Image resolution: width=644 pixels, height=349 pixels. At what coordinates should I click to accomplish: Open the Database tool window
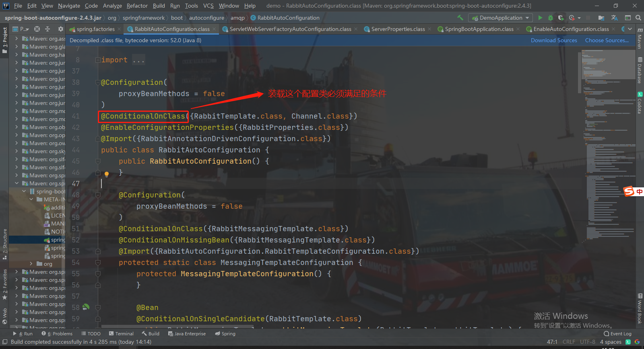pos(640,70)
